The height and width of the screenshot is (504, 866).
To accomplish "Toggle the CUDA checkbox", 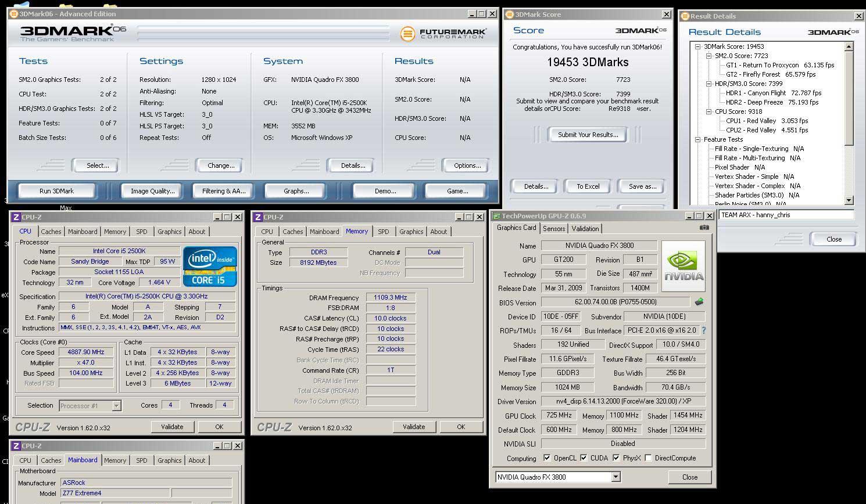I will [584, 458].
